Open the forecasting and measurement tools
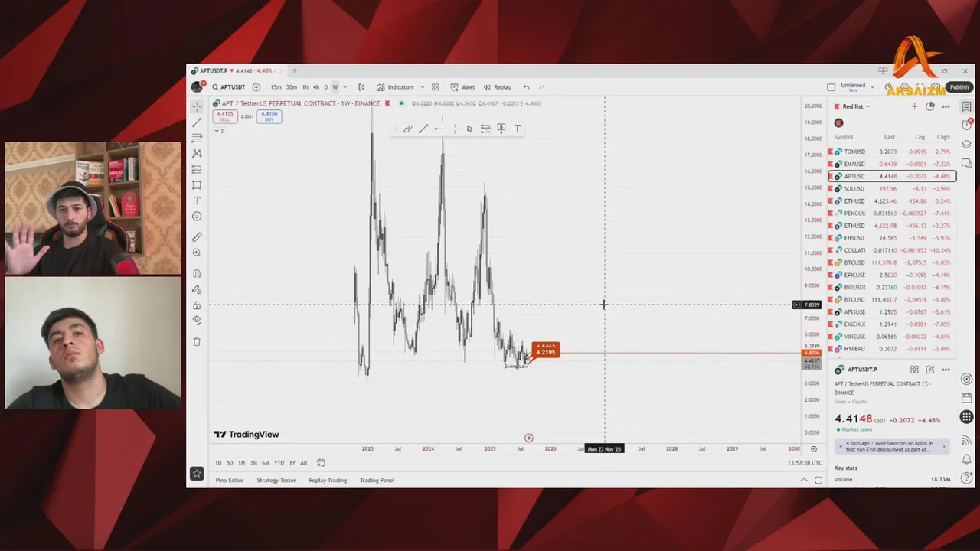 click(x=197, y=169)
